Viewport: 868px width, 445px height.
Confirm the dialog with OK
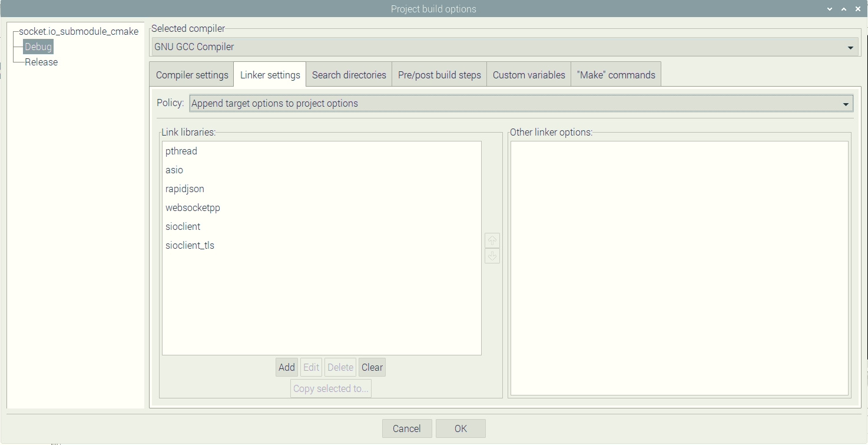pos(460,428)
